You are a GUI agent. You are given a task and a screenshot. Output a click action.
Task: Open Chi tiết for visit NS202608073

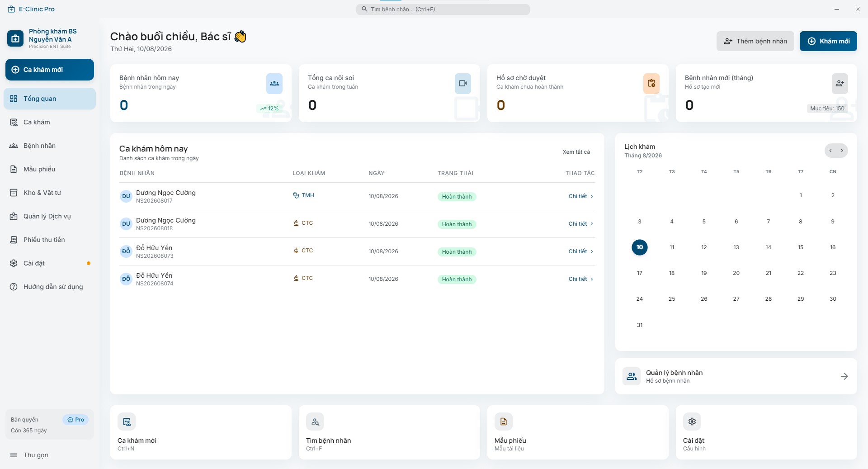tap(581, 251)
